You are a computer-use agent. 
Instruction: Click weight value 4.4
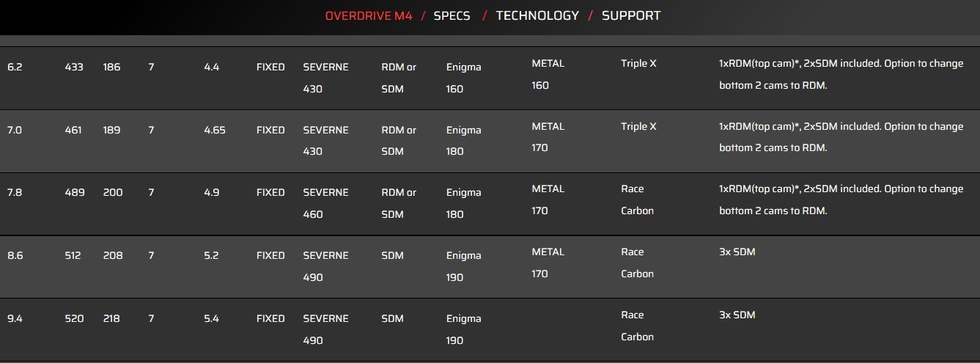[211, 67]
